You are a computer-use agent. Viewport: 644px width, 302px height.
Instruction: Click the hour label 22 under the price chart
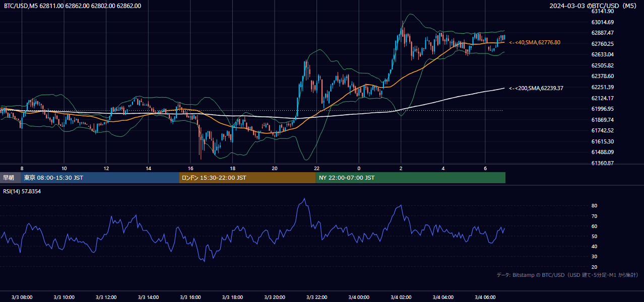click(x=316, y=168)
